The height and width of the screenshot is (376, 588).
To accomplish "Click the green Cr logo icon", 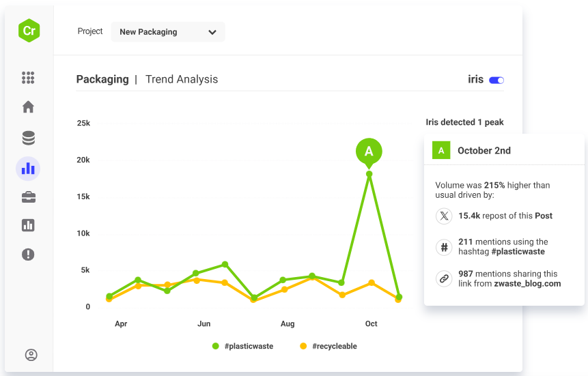I will [x=29, y=31].
